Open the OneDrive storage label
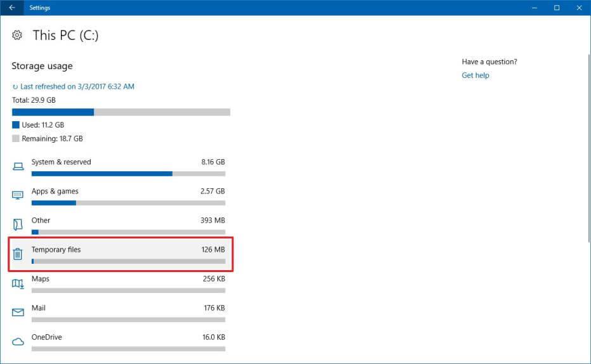This screenshot has height=364, width=591. pyautogui.click(x=47, y=337)
